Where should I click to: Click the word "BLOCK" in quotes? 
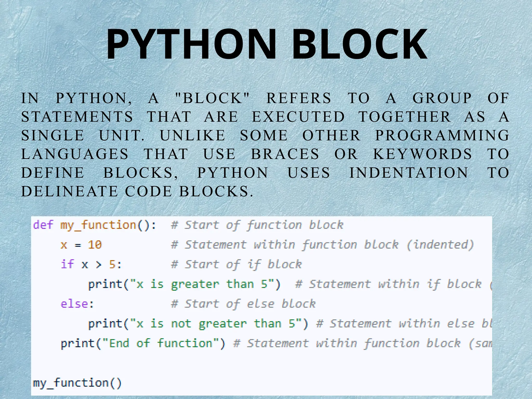212,98
